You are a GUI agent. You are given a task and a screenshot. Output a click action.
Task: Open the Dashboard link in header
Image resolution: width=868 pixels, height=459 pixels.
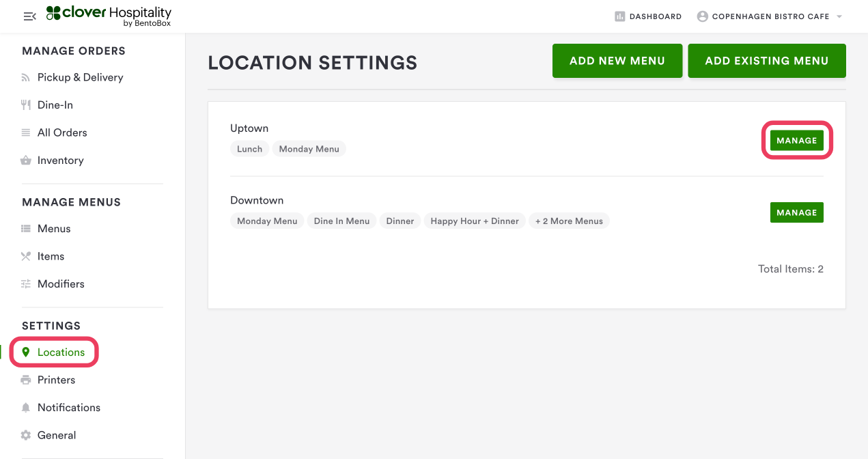pyautogui.click(x=648, y=16)
